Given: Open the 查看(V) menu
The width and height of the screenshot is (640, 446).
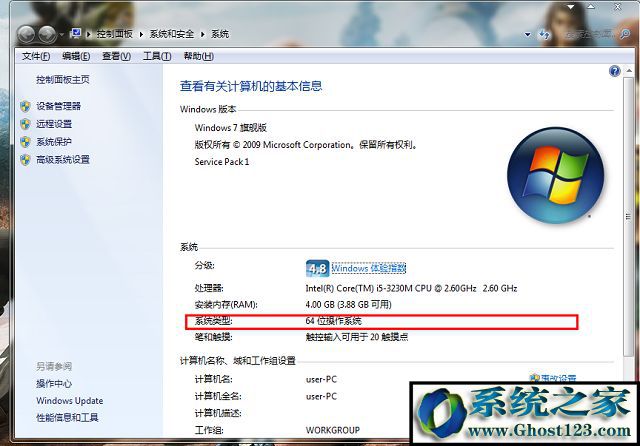Looking at the screenshot, I should (116, 56).
